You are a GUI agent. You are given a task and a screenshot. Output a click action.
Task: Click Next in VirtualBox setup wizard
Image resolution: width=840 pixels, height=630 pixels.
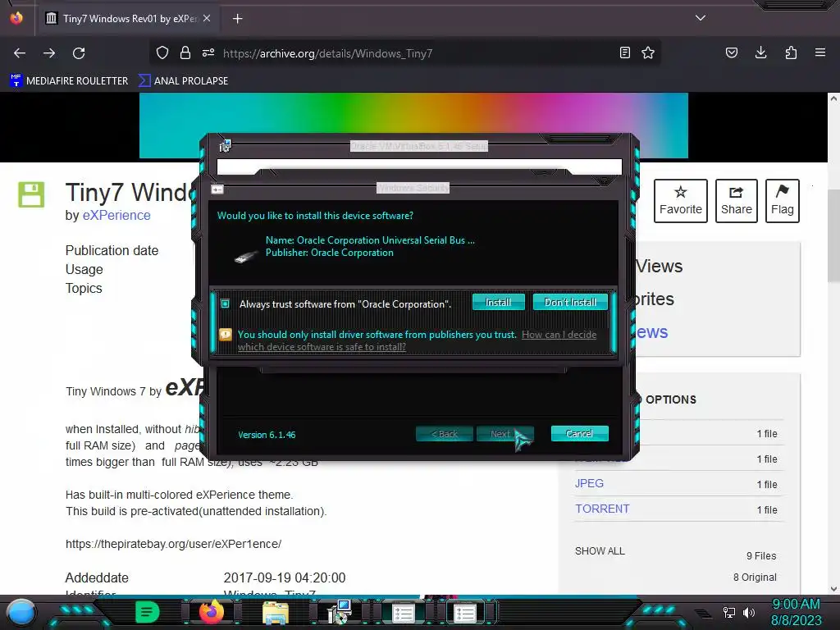tap(504, 434)
